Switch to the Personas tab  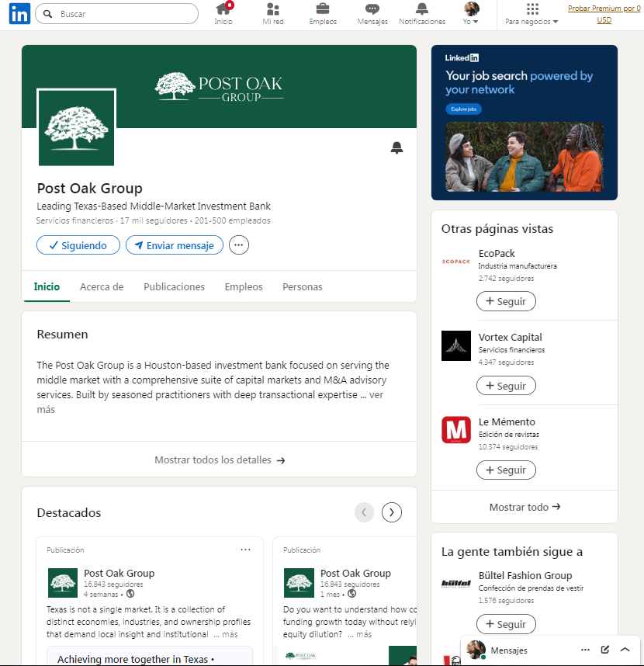point(303,287)
